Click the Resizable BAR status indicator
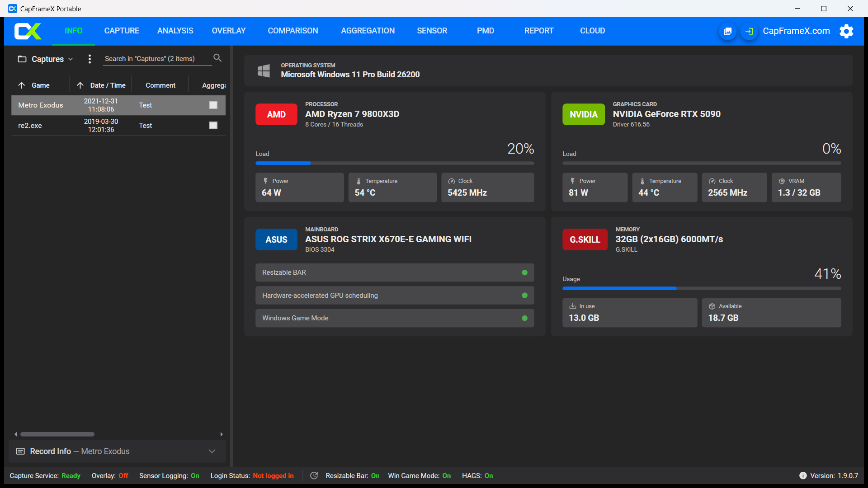The width and height of the screenshot is (868, 488). point(524,272)
